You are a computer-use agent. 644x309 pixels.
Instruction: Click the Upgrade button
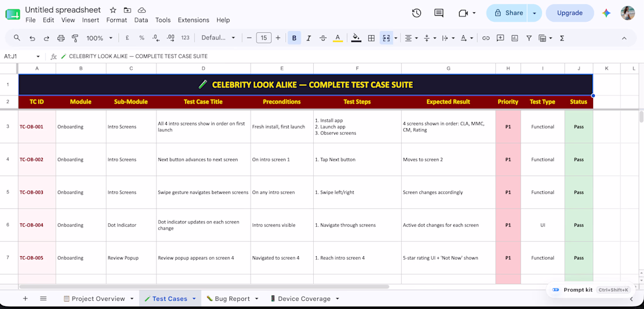pos(570,13)
